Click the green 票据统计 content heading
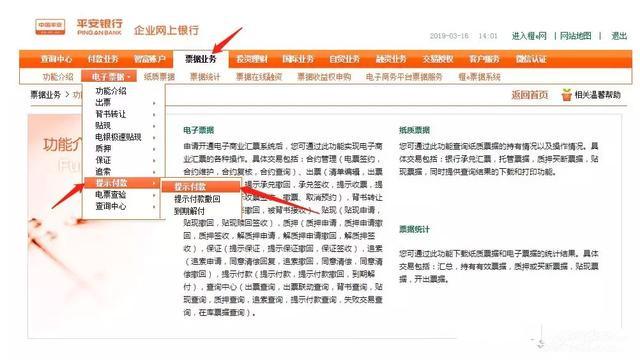640x360 pixels. point(414,229)
